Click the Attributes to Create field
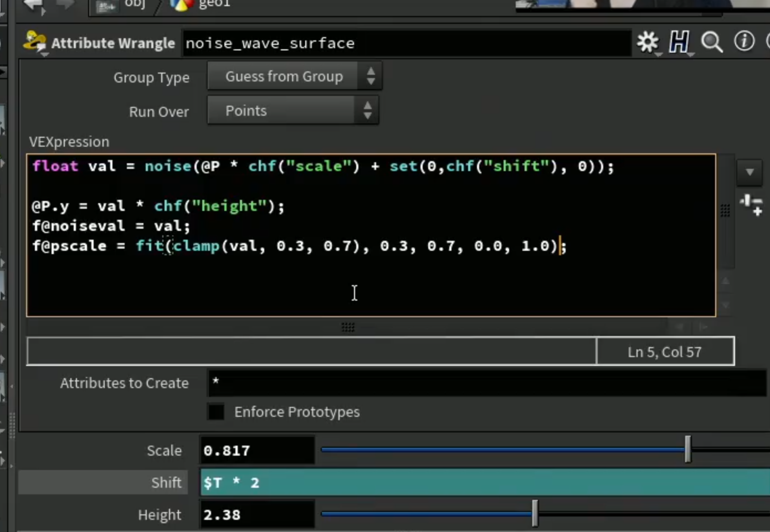Viewport: 770px width, 532px height. pos(487,383)
